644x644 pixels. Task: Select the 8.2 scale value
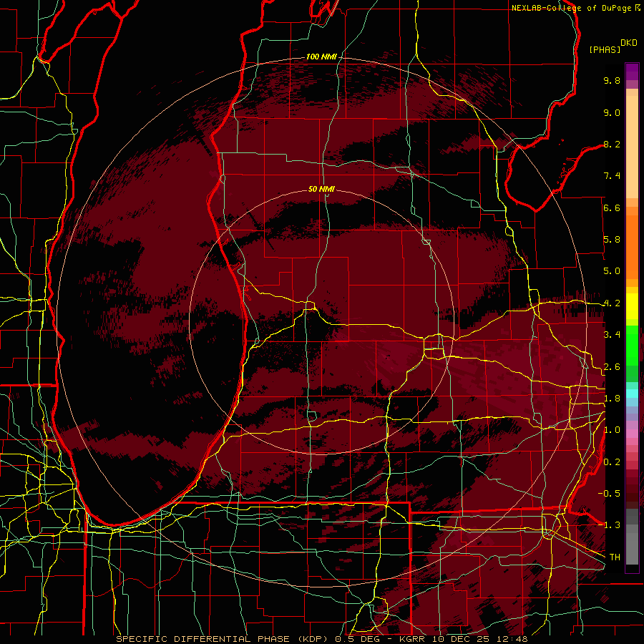click(x=612, y=144)
